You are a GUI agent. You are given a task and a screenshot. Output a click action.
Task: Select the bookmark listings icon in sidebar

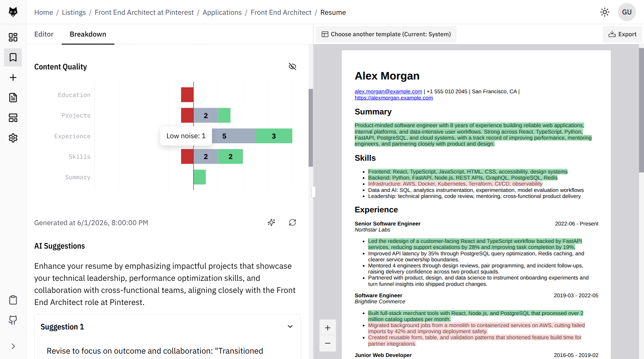coord(13,57)
